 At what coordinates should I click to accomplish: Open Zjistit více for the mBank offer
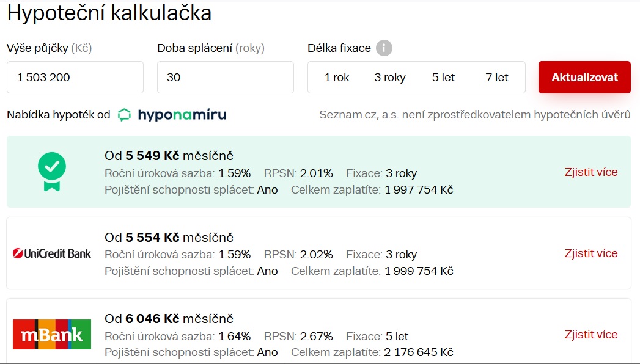tap(591, 334)
